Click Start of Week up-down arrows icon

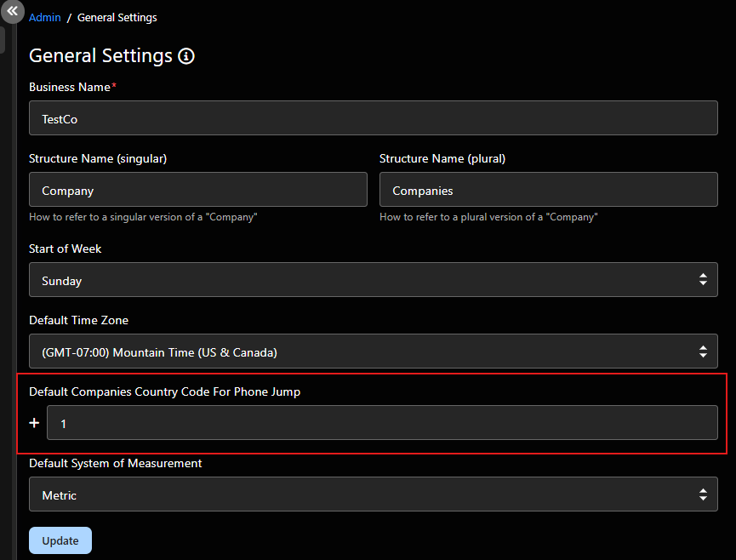click(x=703, y=280)
